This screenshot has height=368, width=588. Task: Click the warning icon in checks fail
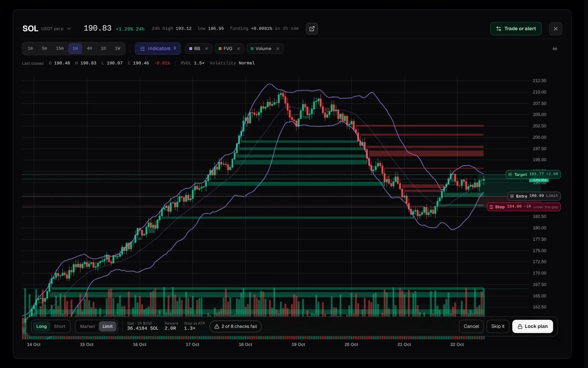tap(217, 326)
